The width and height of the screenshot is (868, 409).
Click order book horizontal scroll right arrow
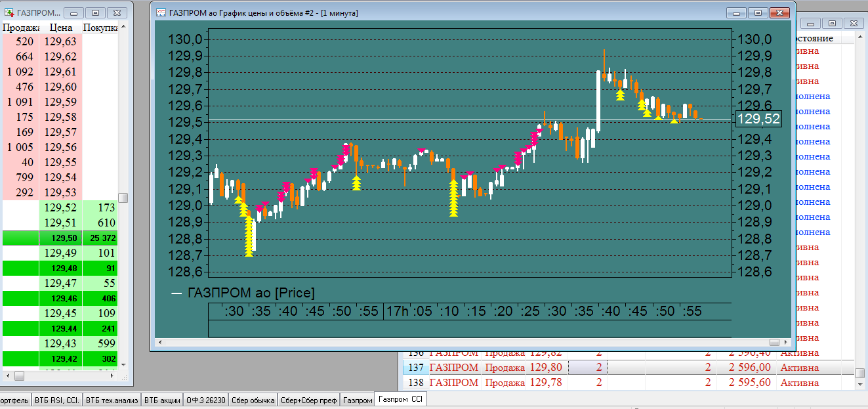pos(113,376)
